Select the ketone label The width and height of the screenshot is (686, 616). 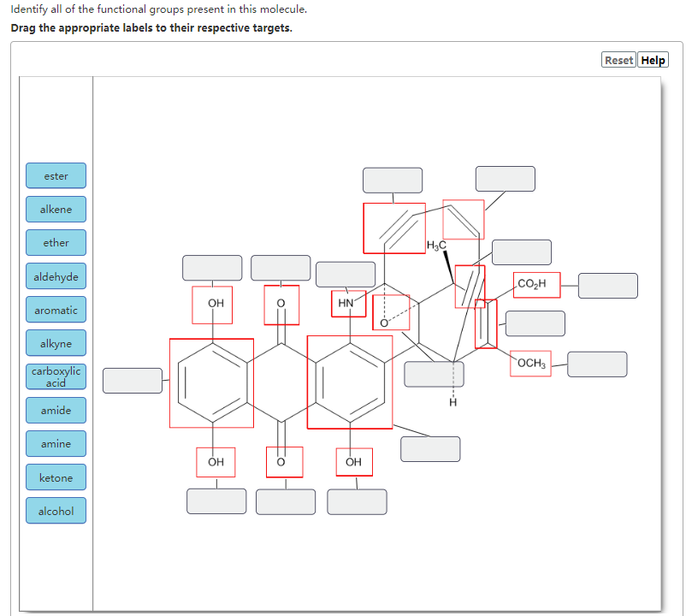click(x=56, y=477)
